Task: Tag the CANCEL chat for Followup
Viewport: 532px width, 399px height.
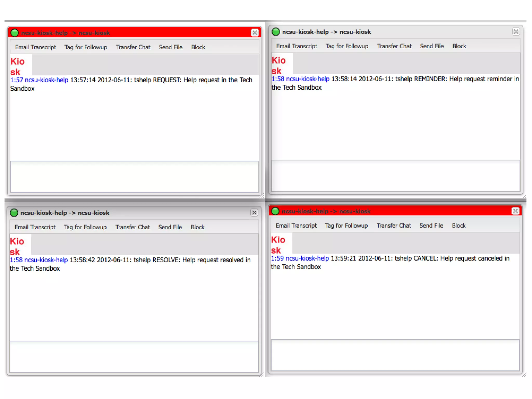Action: 346,226
